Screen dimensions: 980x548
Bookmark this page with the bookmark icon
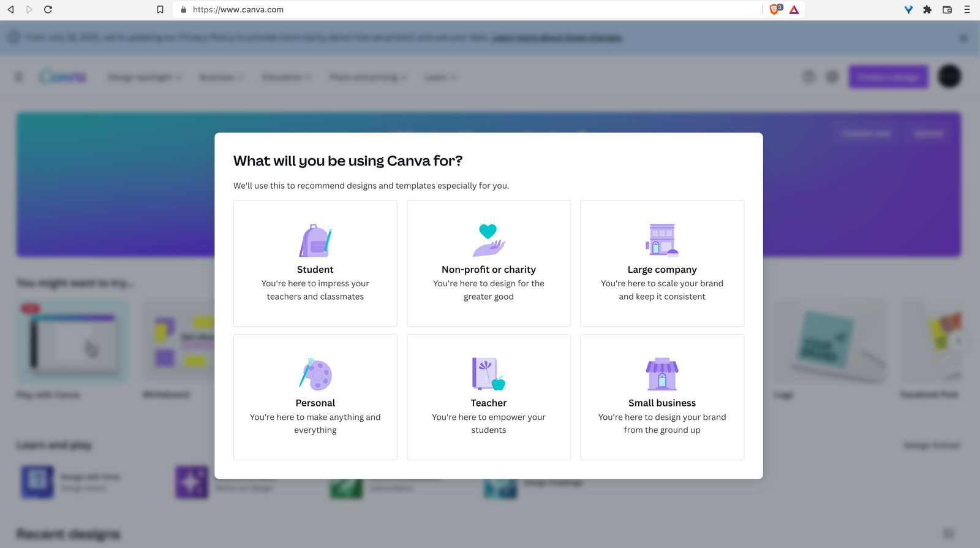pyautogui.click(x=160, y=10)
